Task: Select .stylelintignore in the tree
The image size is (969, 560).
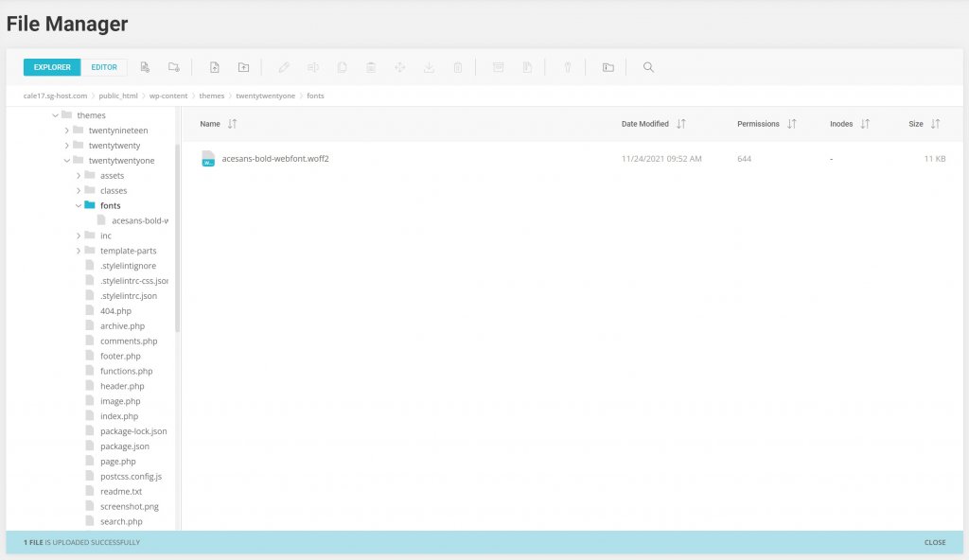Action: [x=128, y=266]
